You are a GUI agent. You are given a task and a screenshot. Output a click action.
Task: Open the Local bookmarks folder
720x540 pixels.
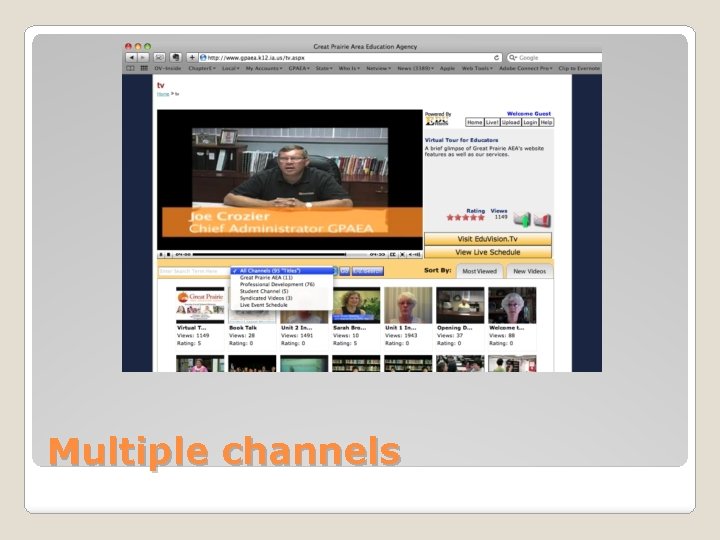coord(231,68)
